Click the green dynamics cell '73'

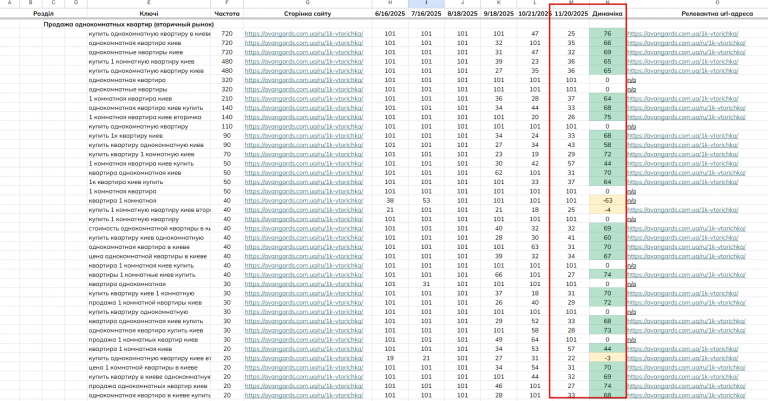click(607, 330)
